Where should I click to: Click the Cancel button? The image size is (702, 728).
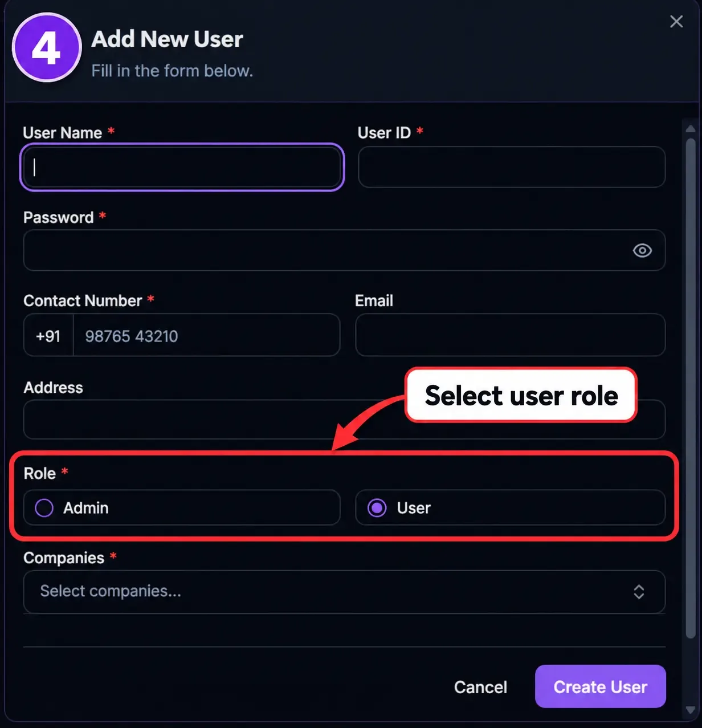click(480, 687)
